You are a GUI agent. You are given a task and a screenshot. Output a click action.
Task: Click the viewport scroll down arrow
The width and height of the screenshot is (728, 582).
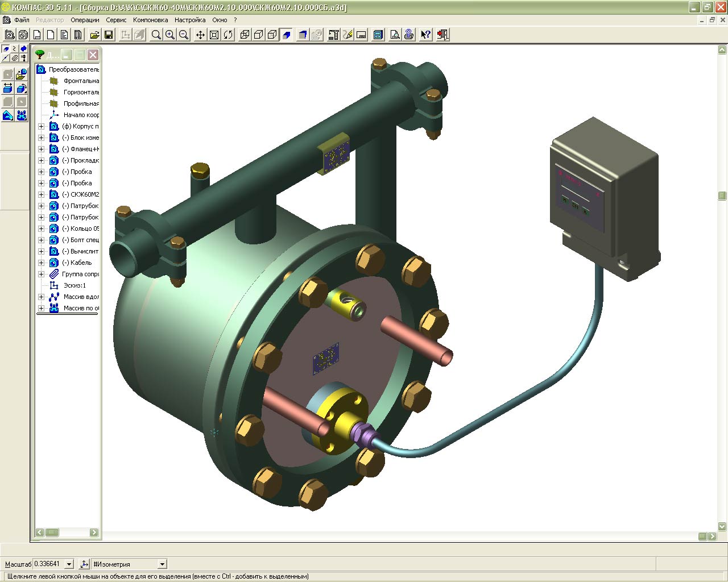pyautogui.click(x=722, y=527)
